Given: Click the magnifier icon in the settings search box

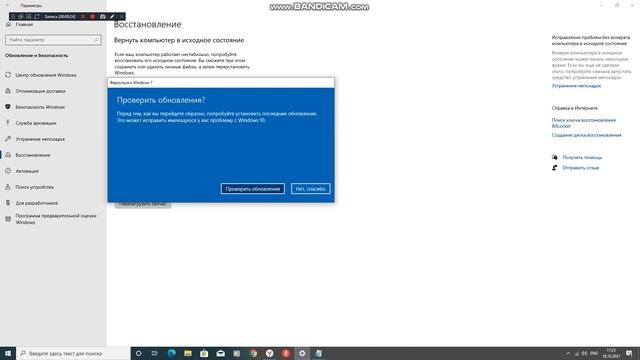Looking at the screenshot, I should 96,40.
